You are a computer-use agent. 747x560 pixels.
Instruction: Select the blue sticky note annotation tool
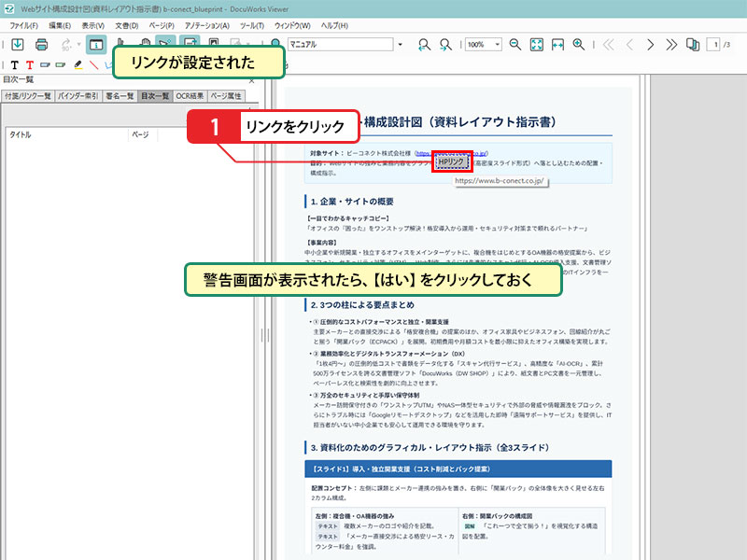point(45,64)
